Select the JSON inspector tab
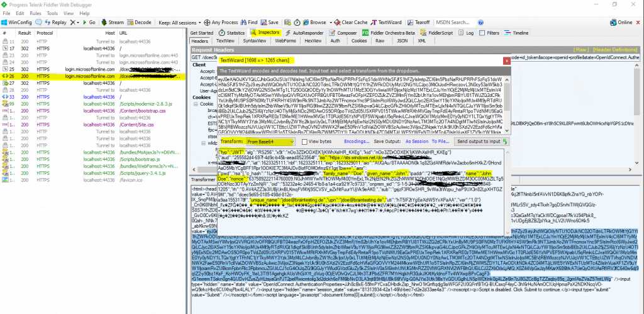Image resolution: width=644 pixels, height=314 pixels. [402, 41]
